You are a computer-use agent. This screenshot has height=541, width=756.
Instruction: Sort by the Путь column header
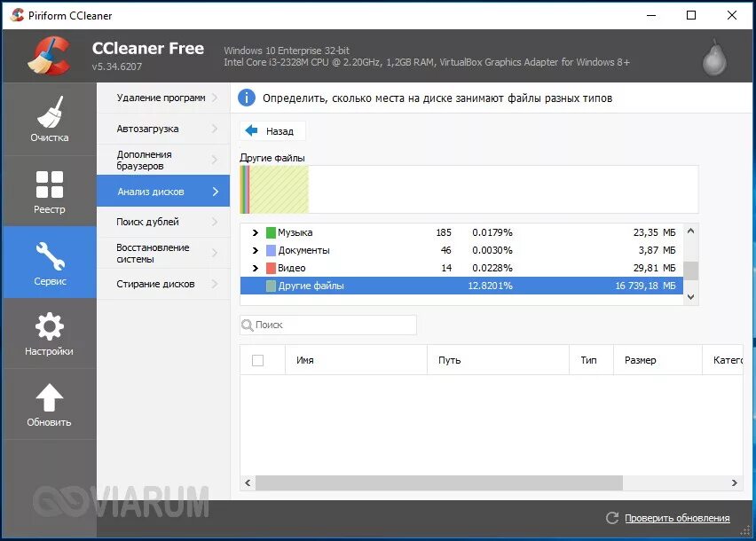(x=498, y=360)
